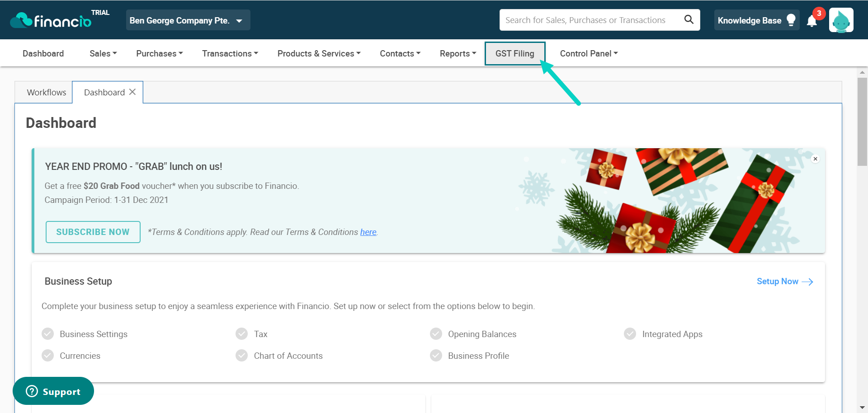Open the GST Filing menu item

(x=514, y=53)
